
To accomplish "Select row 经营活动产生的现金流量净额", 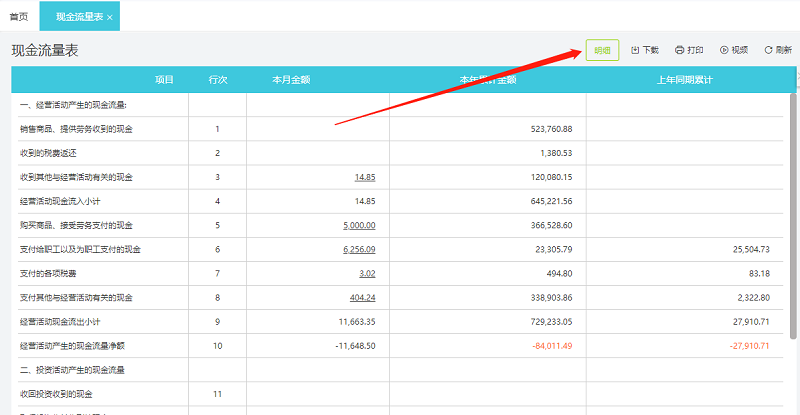I will tap(401, 346).
